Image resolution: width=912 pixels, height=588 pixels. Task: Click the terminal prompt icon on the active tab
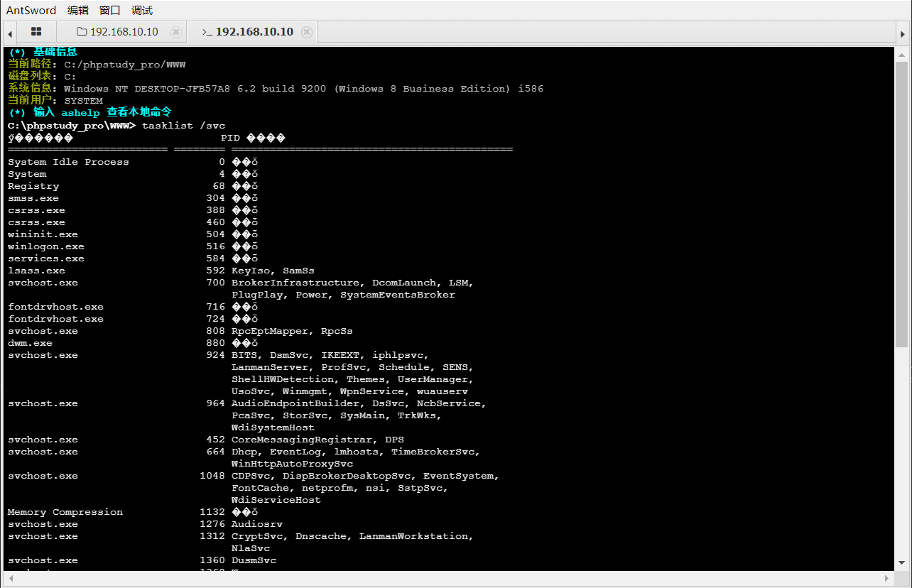(207, 32)
